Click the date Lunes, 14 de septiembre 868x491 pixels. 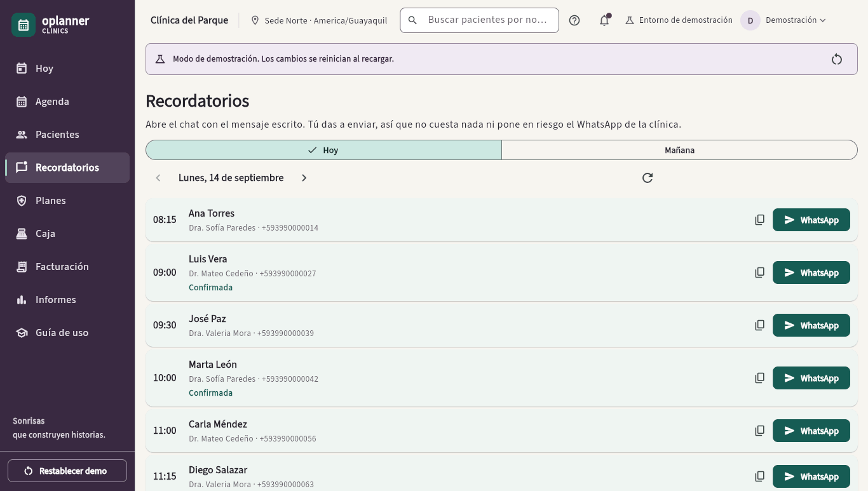[x=231, y=178]
